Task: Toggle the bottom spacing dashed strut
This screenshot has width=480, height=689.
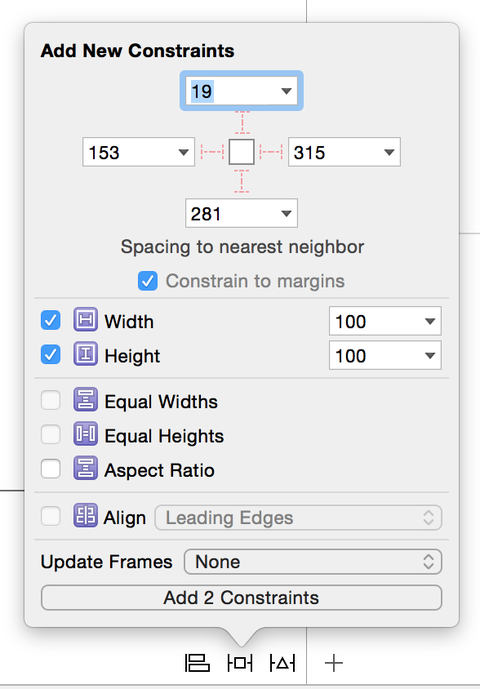Action: pyautogui.click(x=241, y=181)
